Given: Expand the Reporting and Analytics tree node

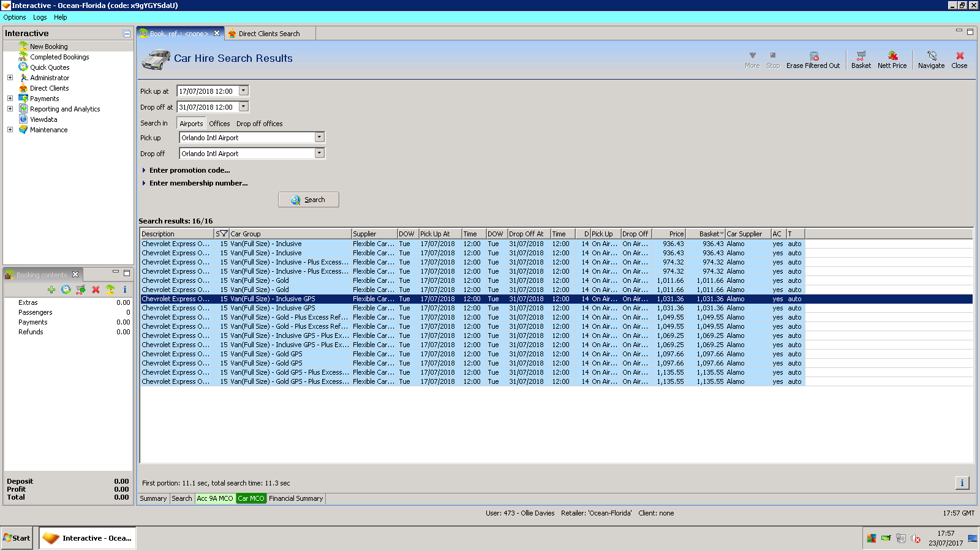Looking at the screenshot, I should (10, 109).
